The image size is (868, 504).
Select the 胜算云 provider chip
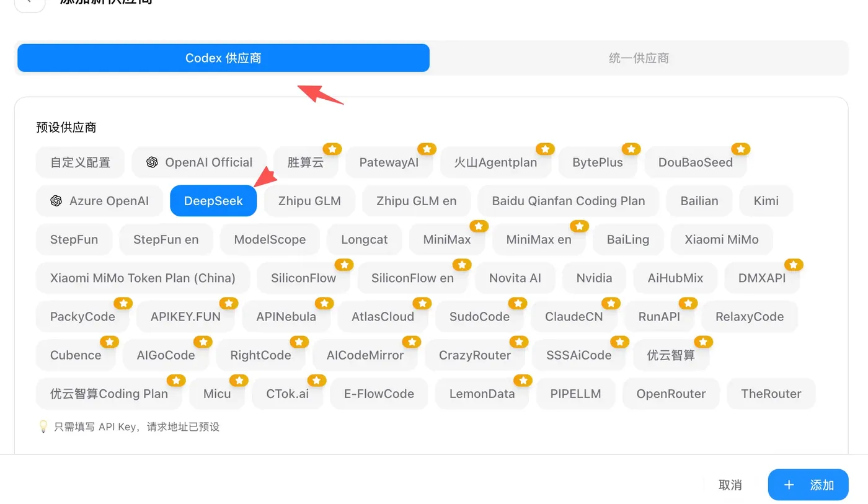306,162
